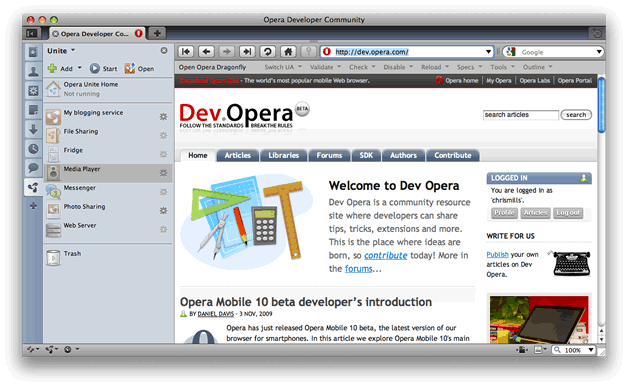Click the plus icon to add panel
This screenshot has height=387, width=628.
(33, 206)
